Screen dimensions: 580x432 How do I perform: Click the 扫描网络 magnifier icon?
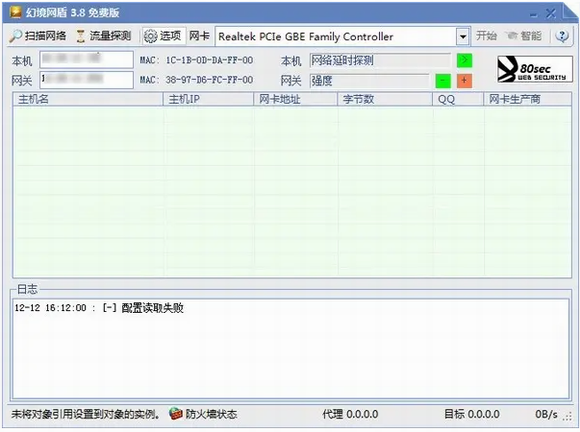[x=16, y=36]
